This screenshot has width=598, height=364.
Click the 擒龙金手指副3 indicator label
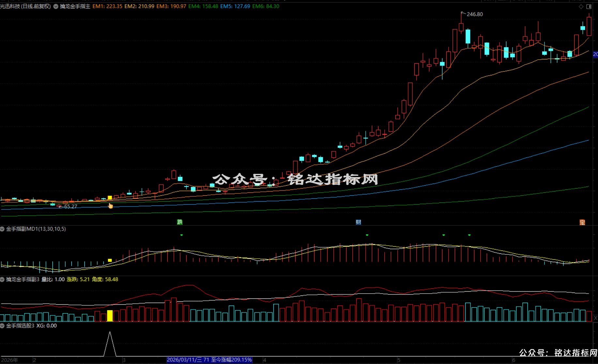(23, 280)
